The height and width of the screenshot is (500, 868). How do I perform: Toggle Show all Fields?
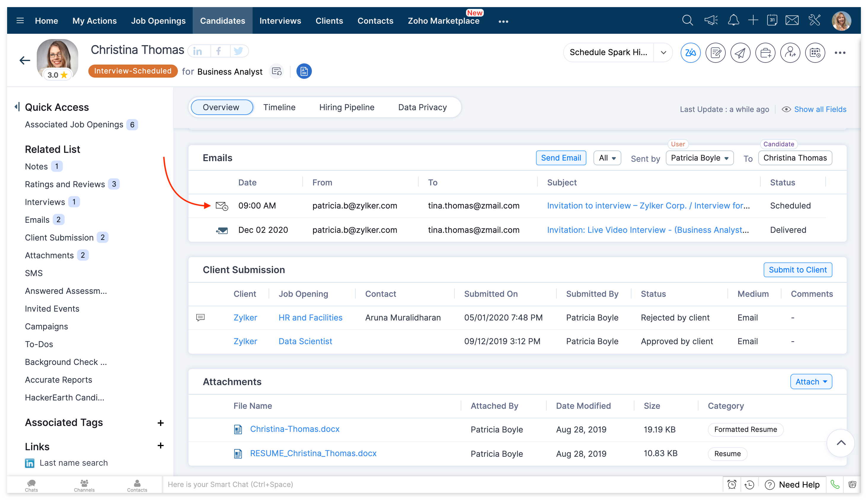tap(820, 109)
